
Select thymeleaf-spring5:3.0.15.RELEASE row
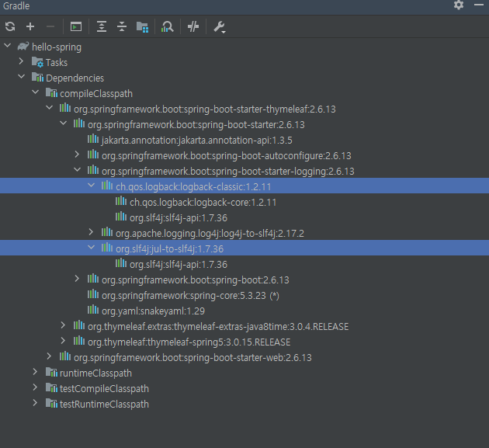point(244,342)
